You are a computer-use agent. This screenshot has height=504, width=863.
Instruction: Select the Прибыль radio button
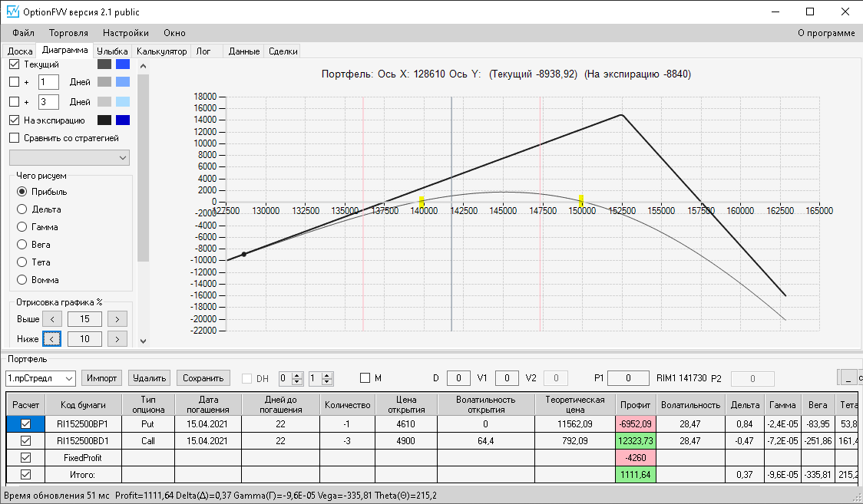click(x=22, y=192)
